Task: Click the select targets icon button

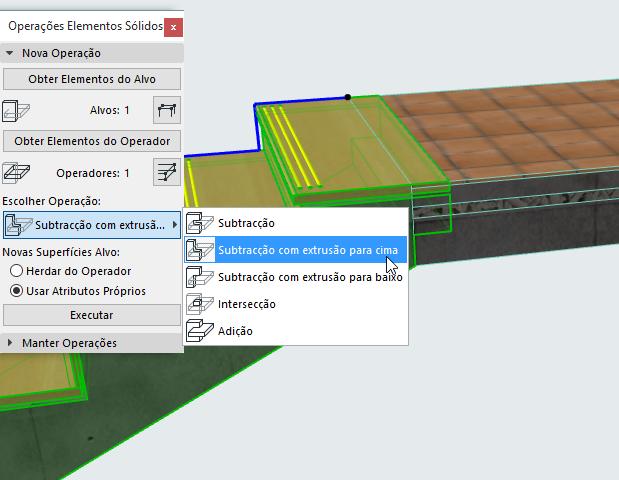Action: (x=167, y=110)
